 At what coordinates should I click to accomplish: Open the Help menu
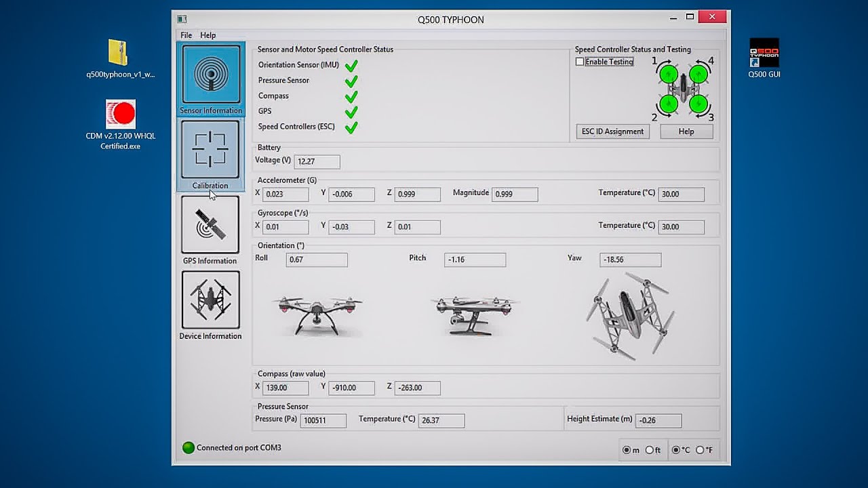pyautogui.click(x=208, y=35)
